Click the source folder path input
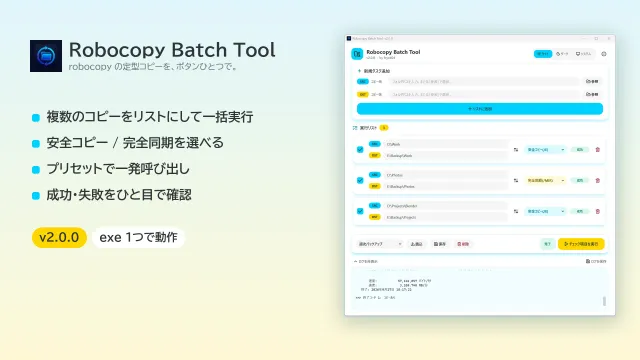 click(483, 82)
